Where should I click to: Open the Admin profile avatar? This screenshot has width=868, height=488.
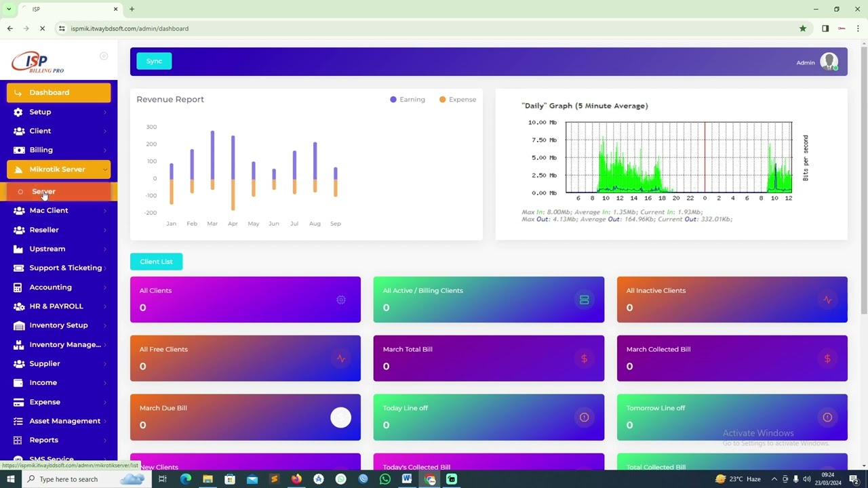[x=829, y=62]
